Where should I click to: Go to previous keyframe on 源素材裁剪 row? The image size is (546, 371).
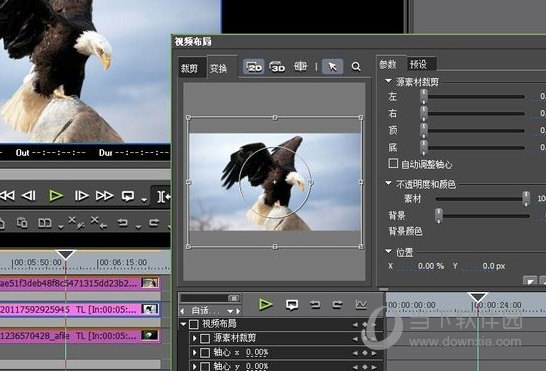click(x=355, y=339)
